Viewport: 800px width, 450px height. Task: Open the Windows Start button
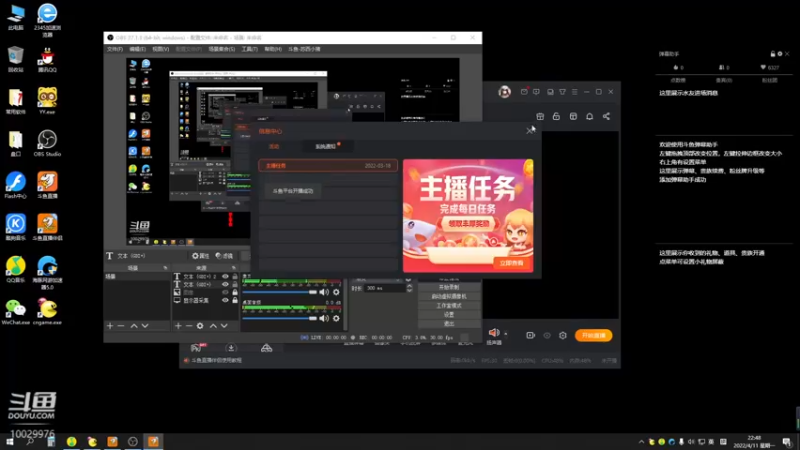[10, 442]
